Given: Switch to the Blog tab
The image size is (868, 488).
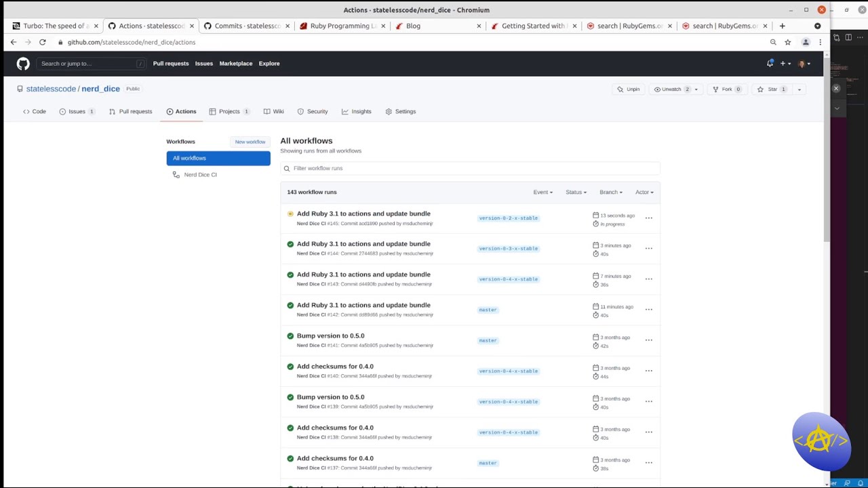Looking at the screenshot, I should 438,26.
